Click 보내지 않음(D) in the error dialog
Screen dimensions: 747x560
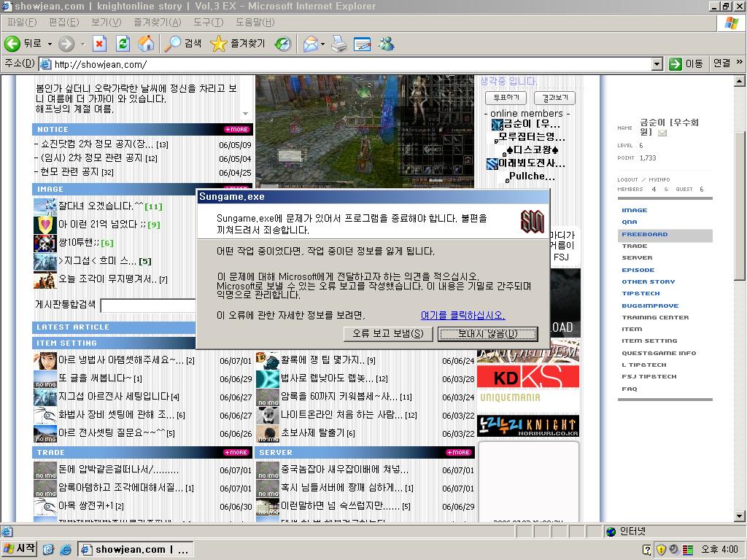click(488, 334)
